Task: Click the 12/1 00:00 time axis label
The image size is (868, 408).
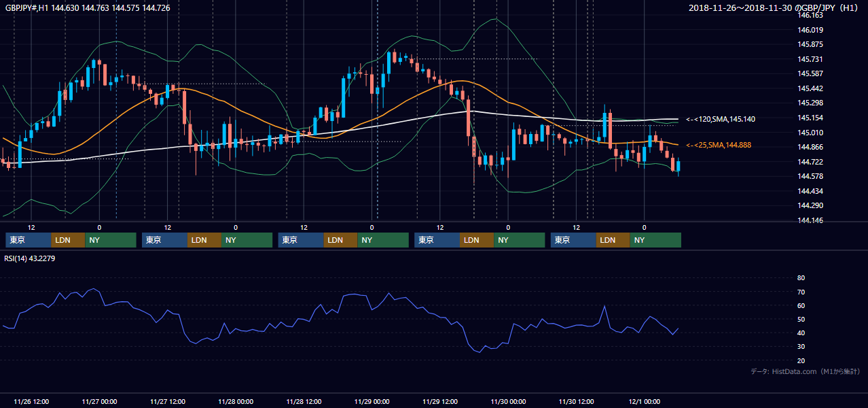Action: click(x=644, y=401)
